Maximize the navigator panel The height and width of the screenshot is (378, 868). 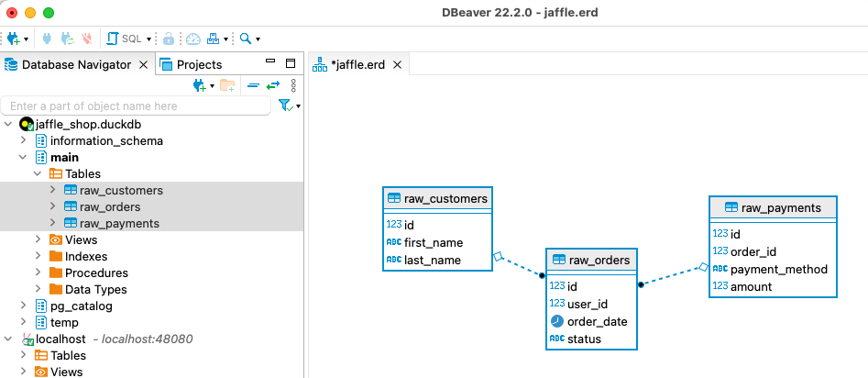click(x=291, y=64)
